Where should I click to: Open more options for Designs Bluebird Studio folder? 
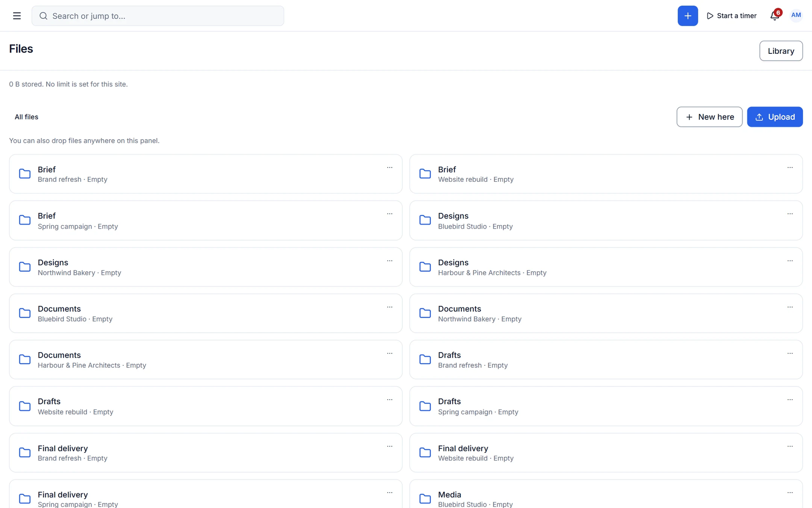790,214
